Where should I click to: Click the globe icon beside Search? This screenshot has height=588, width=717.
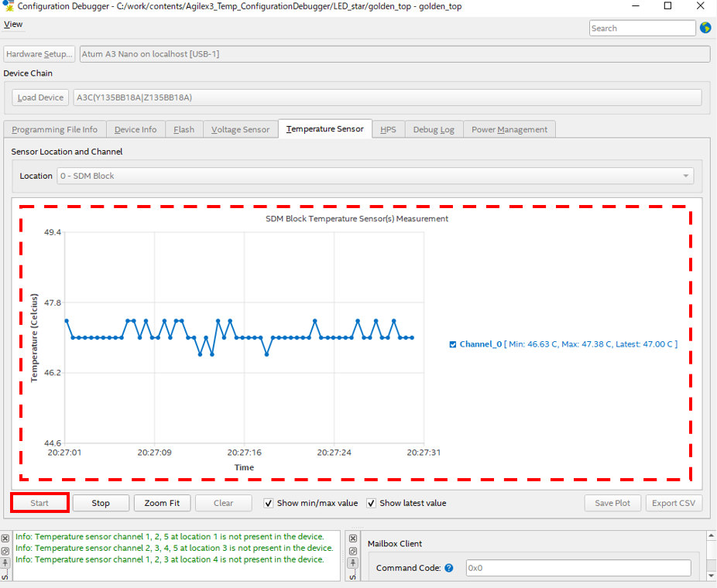[x=705, y=28]
